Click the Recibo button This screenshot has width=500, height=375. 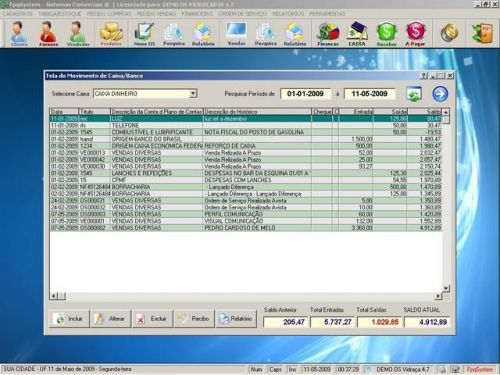coord(194,319)
